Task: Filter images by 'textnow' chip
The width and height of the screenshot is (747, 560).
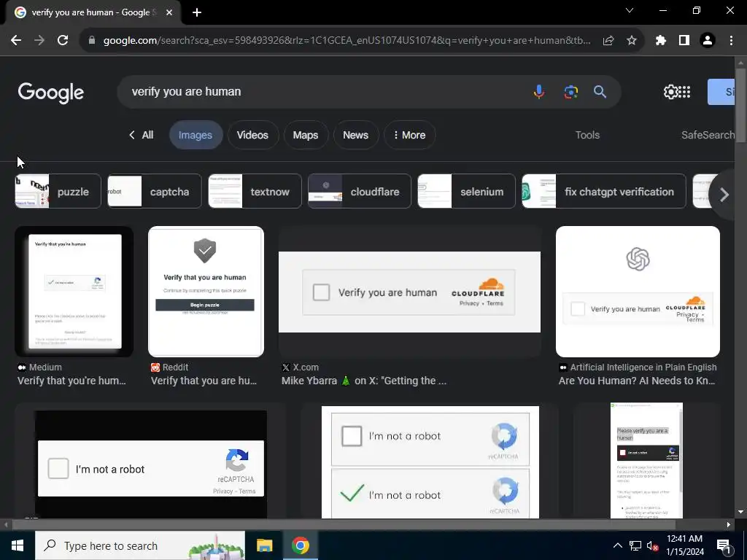Action: pyautogui.click(x=255, y=192)
